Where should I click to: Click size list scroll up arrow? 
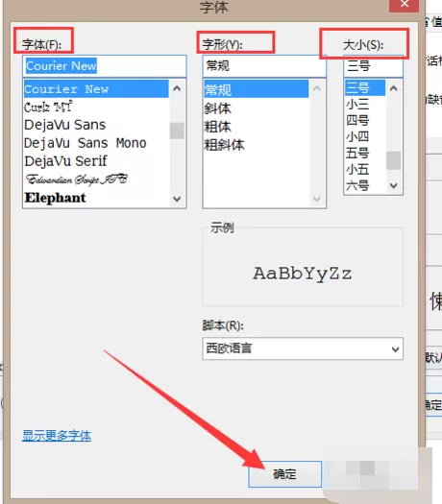coord(394,88)
